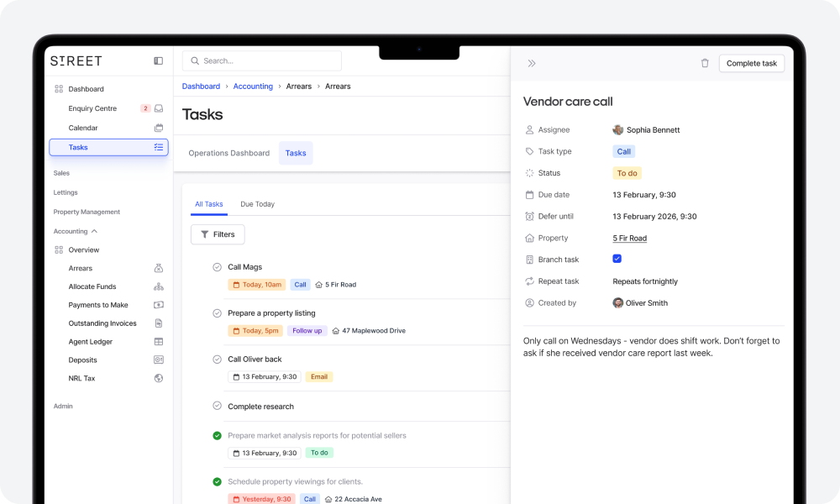840x504 pixels.
Task: Open the Enquiry Centre inbox icon
Action: click(x=159, y=108)
